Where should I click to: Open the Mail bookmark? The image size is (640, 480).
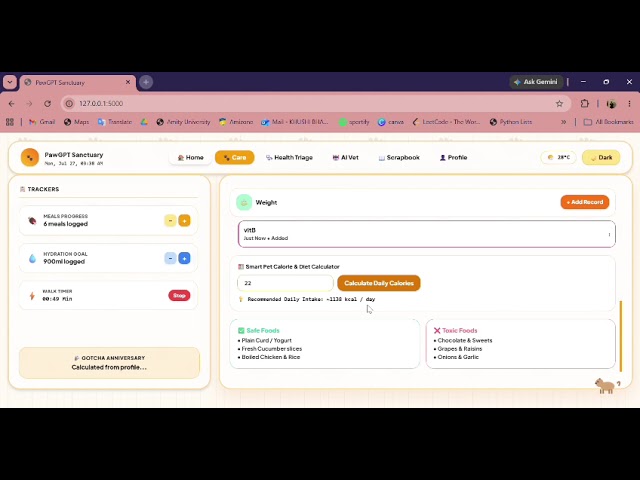[295, 122]
